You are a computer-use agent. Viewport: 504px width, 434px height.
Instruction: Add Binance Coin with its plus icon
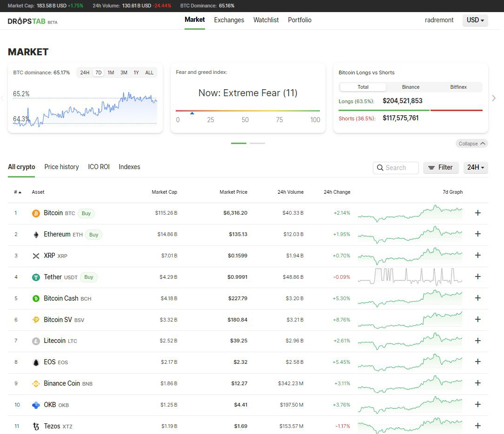[478, 383]
